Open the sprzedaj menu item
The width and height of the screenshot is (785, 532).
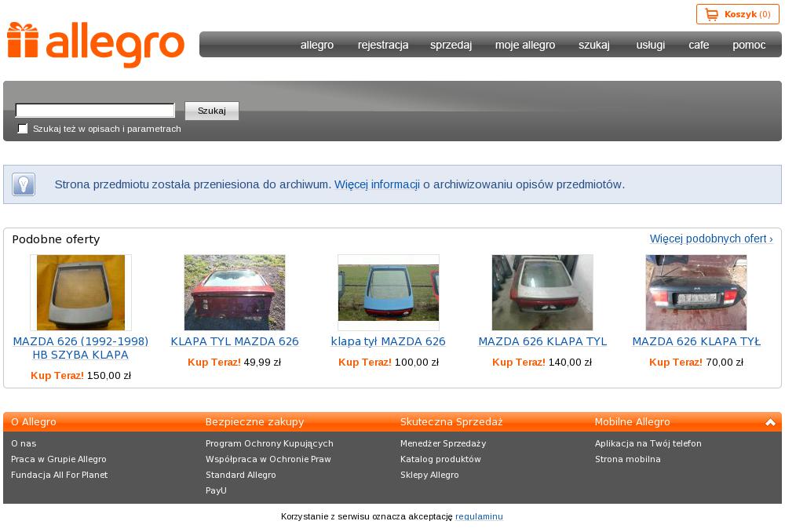451,45
